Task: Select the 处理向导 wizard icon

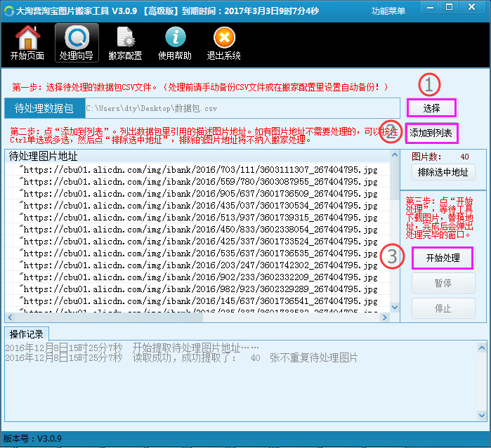Action: pyautogui.click(x=77, y=43)
